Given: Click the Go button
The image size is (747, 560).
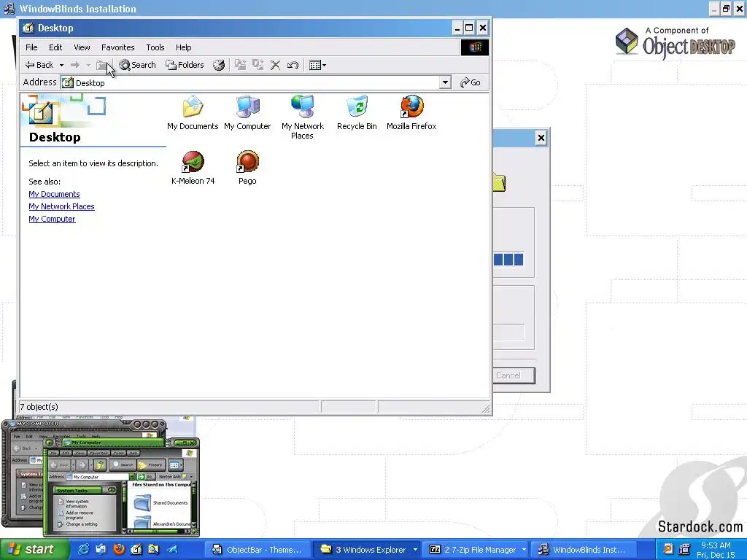Looking at the screenshot, I should tap(471, 82).
